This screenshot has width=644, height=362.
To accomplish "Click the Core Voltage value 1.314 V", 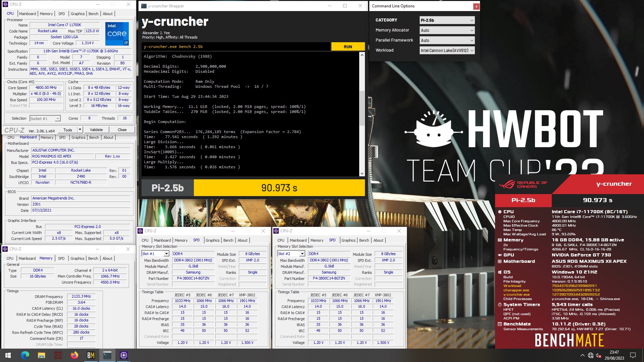I will (x=88, y=43).
